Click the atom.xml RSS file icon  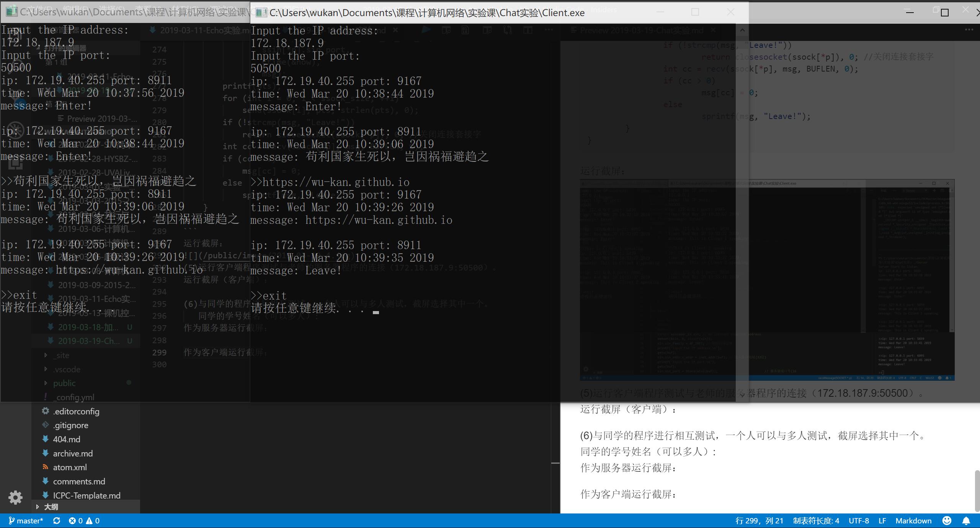coord(45,467)
